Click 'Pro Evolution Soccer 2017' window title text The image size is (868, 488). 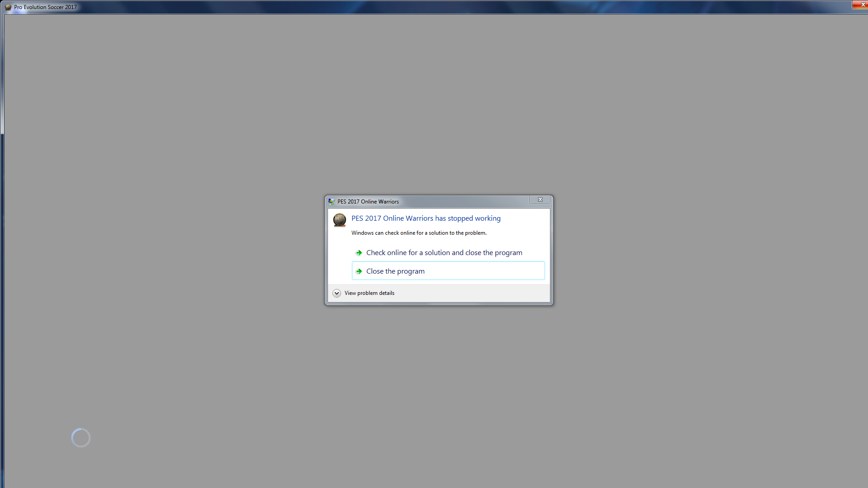point(45,7)
